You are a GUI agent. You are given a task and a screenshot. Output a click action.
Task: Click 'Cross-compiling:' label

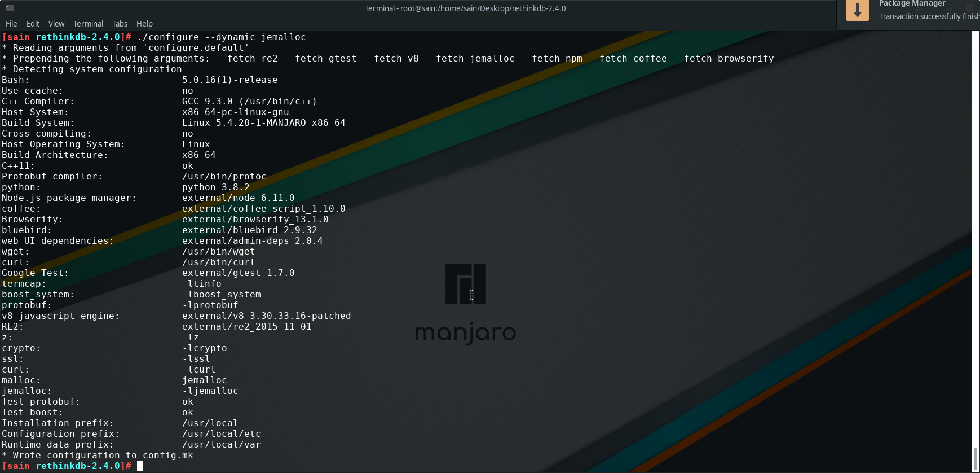pyautogui.click(x=46, y=134)
